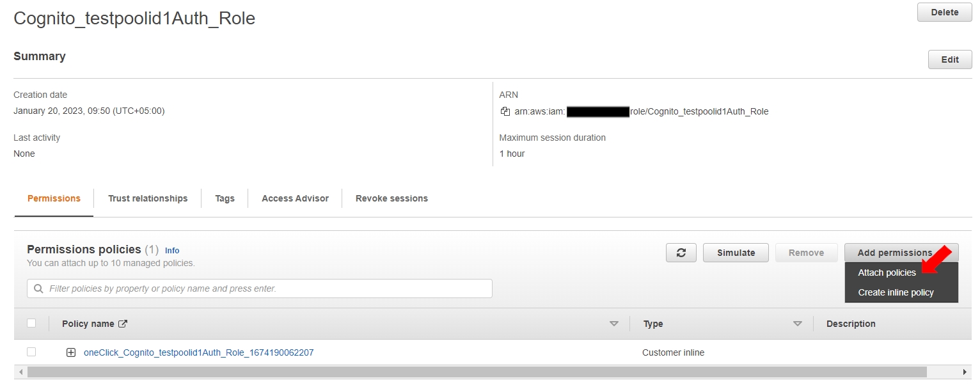
Task: Choose Create inline policy option
Action: point(896,292)
